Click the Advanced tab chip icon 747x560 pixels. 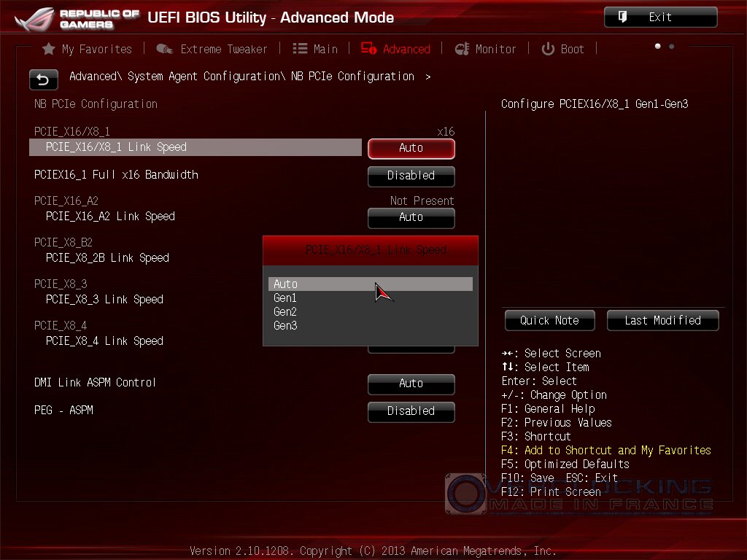point(368,49)
